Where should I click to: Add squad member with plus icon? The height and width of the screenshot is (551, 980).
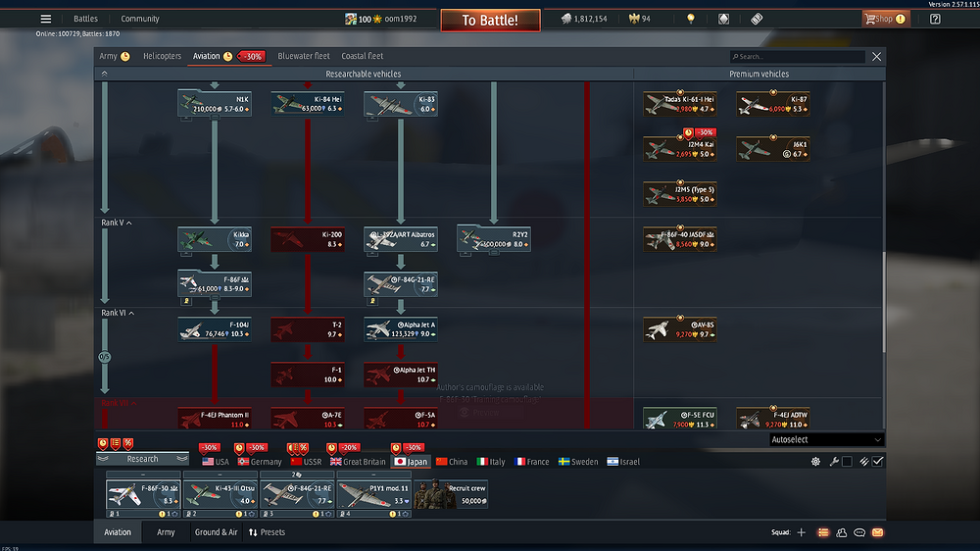[802, 532]
